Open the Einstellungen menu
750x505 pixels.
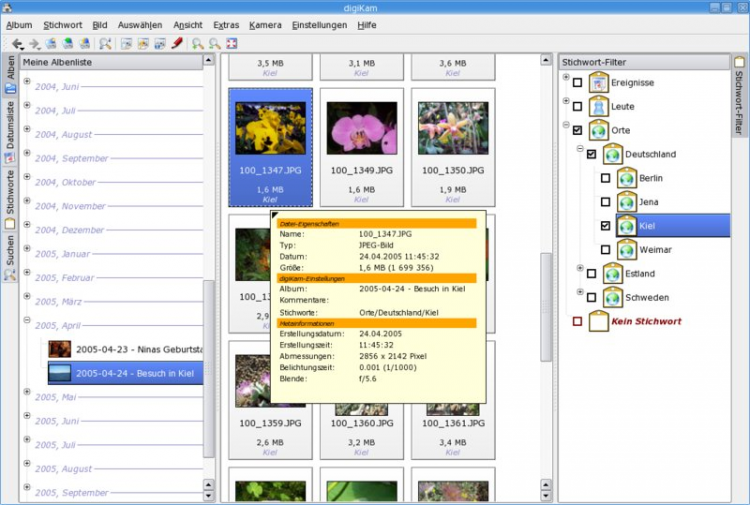coord(320,25)
